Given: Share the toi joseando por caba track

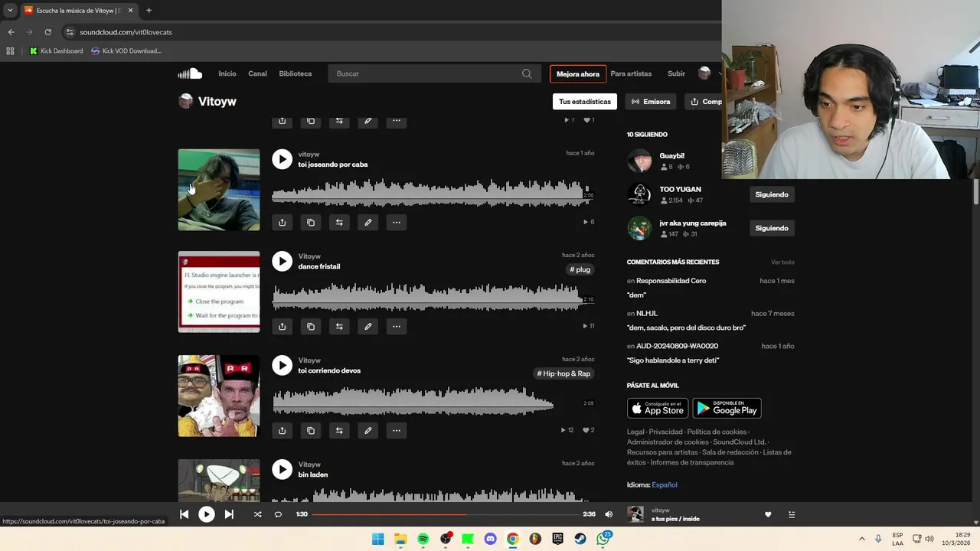Looking at the screenshot, I should 282,222.
